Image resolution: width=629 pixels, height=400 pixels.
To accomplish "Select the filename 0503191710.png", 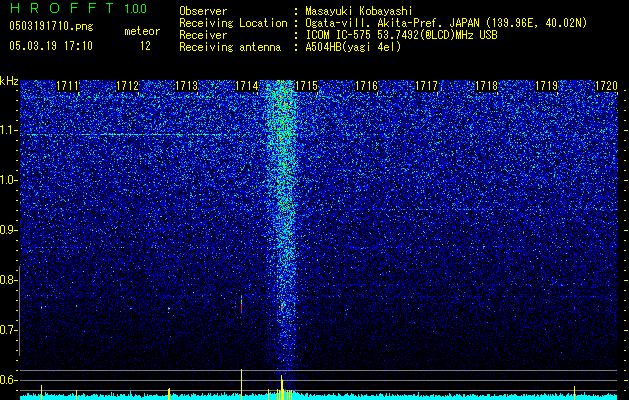I will pyautogui.click(x=51, y=26).
